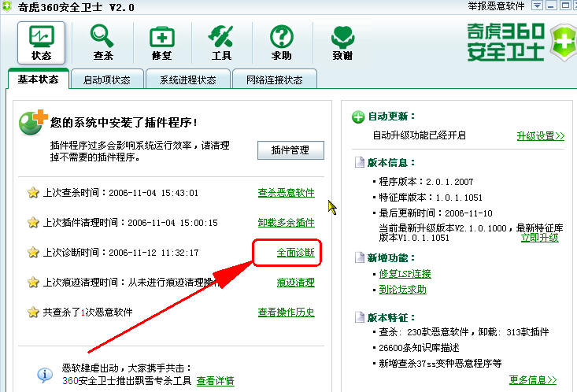The height and width of the screenshot is (392, 577).
Task: Click the 举报恶意软件 title bar item
Action: pos(496,6)
